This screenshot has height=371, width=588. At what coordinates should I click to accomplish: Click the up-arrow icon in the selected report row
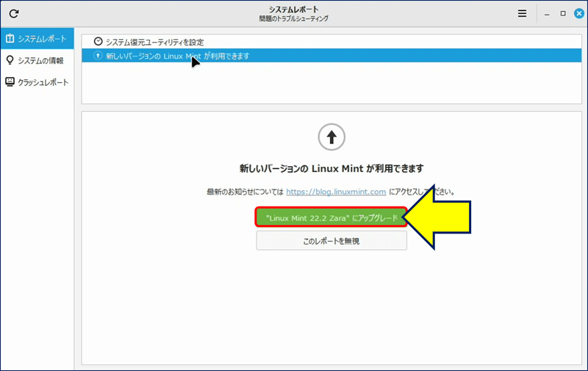98,55
